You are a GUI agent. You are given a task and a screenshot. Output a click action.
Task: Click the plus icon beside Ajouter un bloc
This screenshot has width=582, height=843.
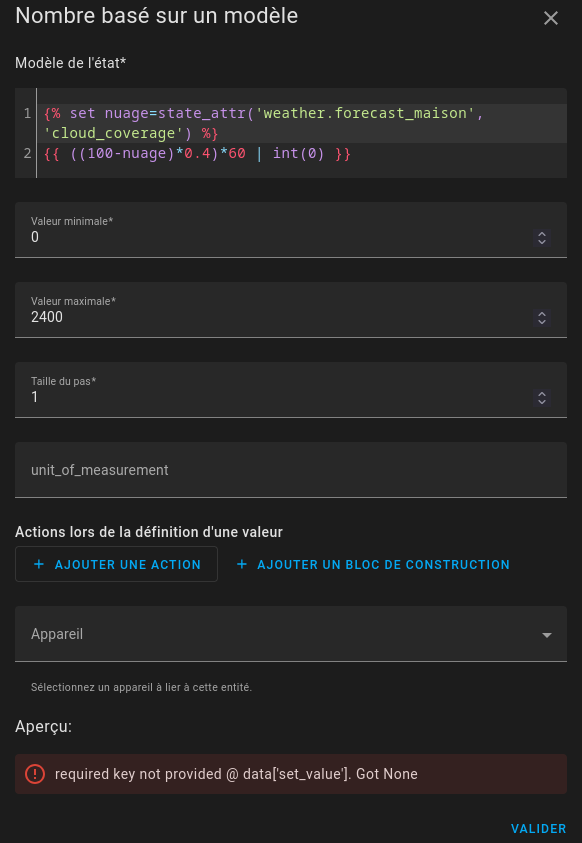[x=242, y=564]
